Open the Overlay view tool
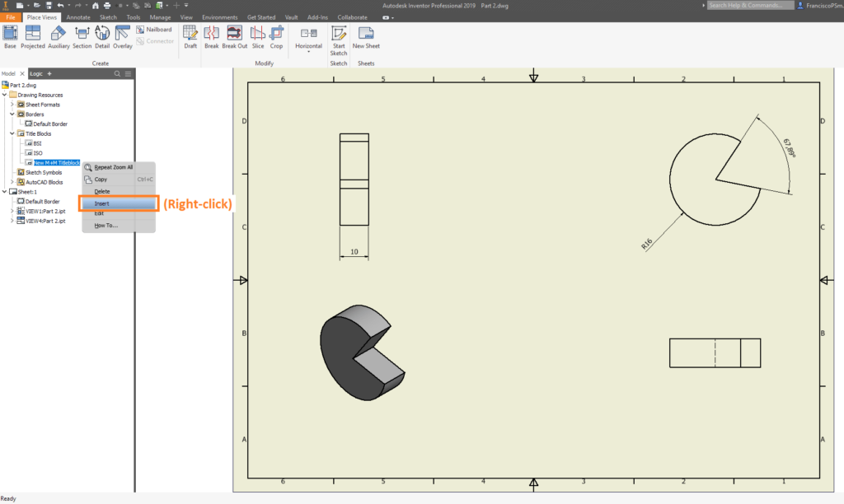 pyautogui.click(x=123, y=36)
